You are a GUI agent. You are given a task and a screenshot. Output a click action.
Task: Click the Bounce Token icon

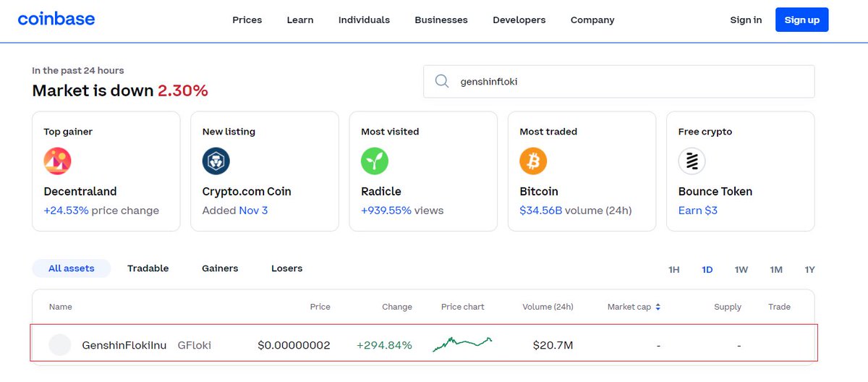coord(692,161)
